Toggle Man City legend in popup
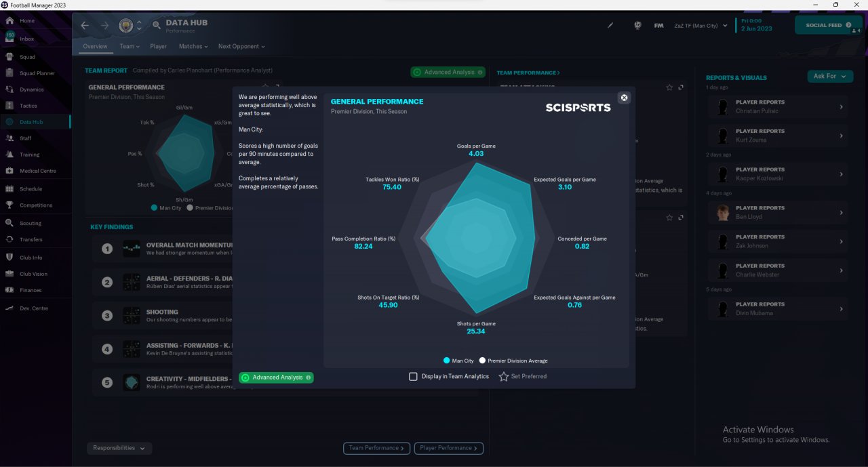 click(459, 361)
